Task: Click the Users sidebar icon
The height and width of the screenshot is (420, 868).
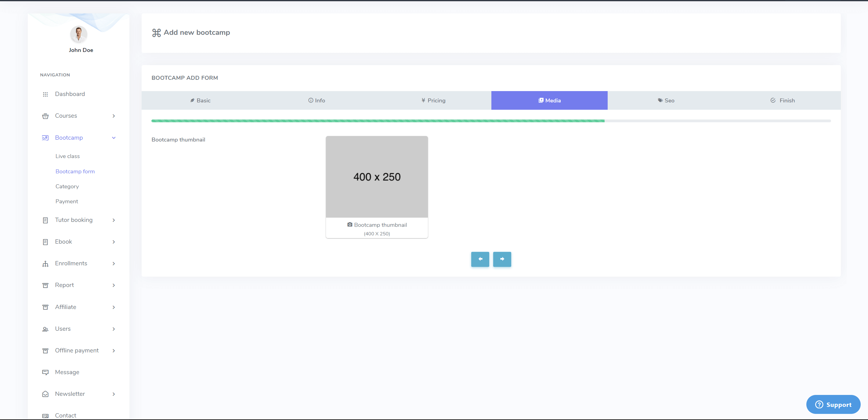Action: pos(45,329)
